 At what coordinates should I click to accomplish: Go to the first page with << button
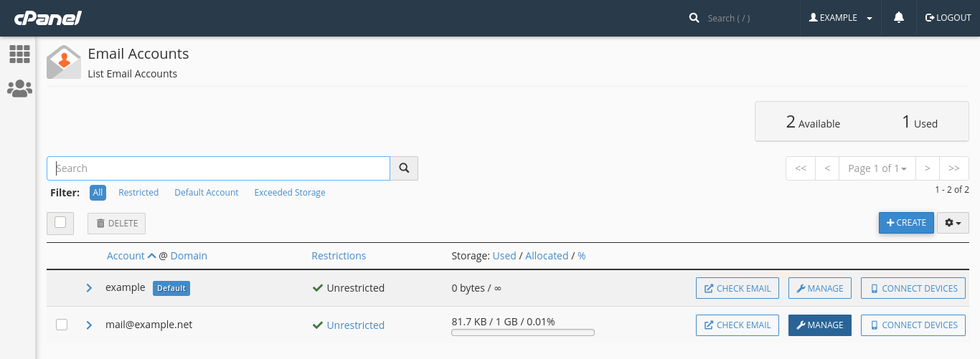coord(801,168)
